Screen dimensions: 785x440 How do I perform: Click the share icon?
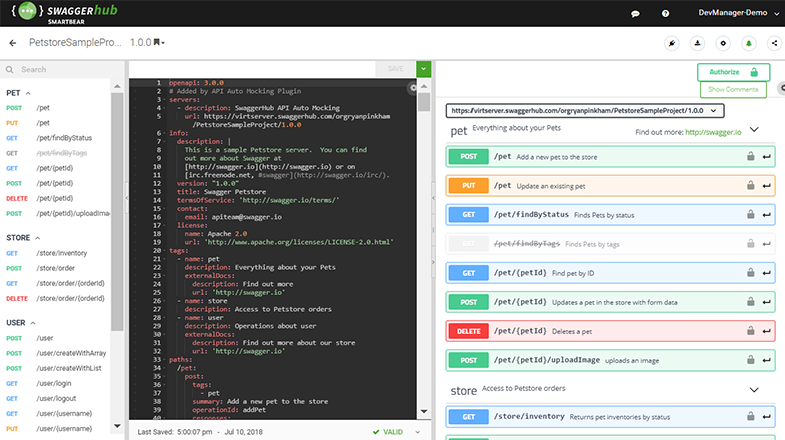coord(774,44)
